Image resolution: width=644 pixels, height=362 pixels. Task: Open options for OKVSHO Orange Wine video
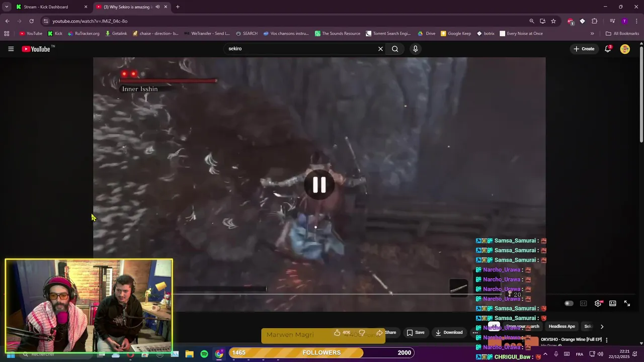[606, 340]
